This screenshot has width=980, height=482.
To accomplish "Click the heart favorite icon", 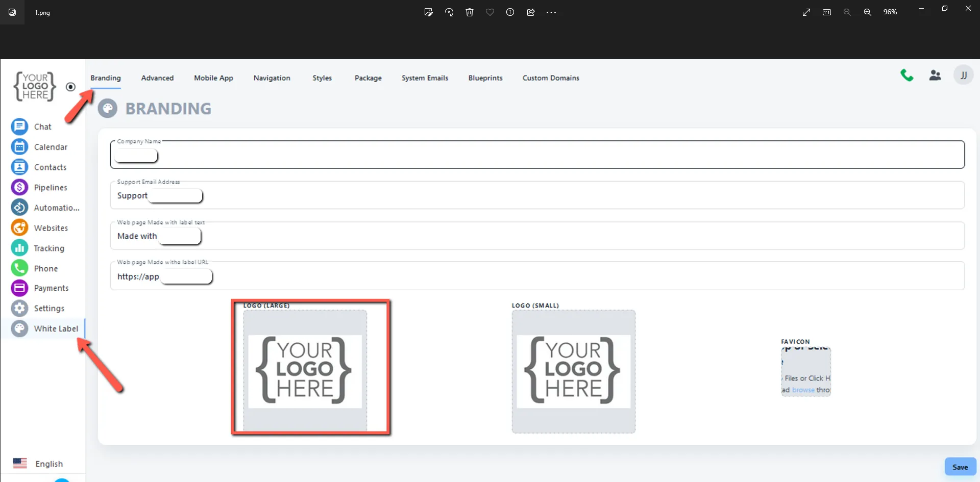I will pos(490,12).
